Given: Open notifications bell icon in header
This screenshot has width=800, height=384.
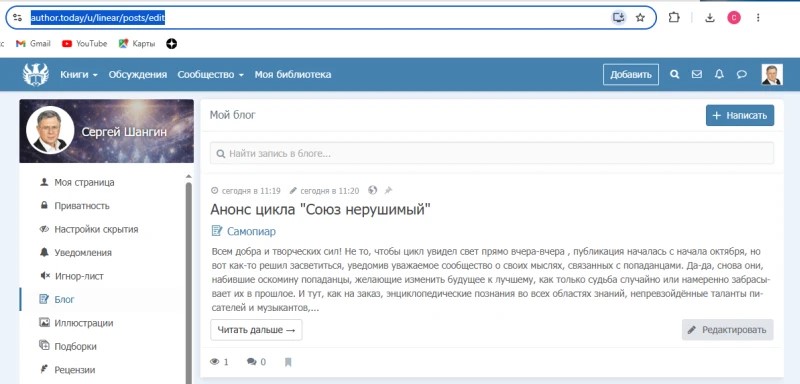Looking at the screenshot, I should pyautogui.click(x=719, y=74).
